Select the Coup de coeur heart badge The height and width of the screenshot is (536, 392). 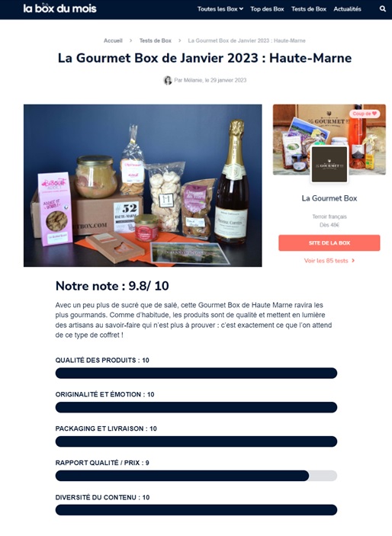[x=365, y=114]
